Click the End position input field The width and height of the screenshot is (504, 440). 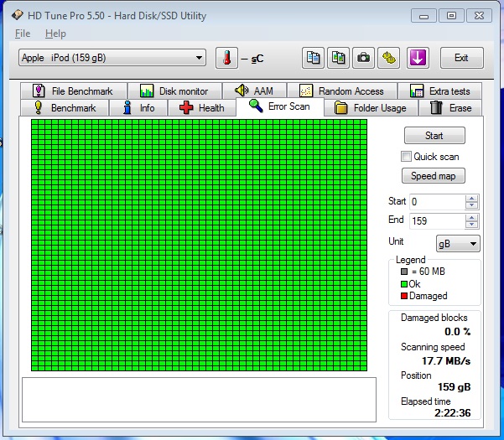[436, 220]
